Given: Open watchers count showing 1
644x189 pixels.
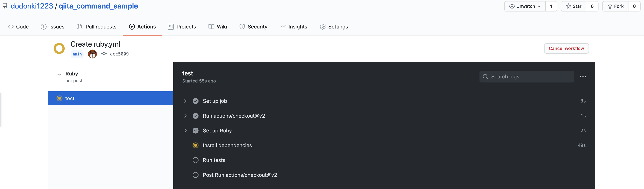Looking at the screenshot, I should coord(551,6).
